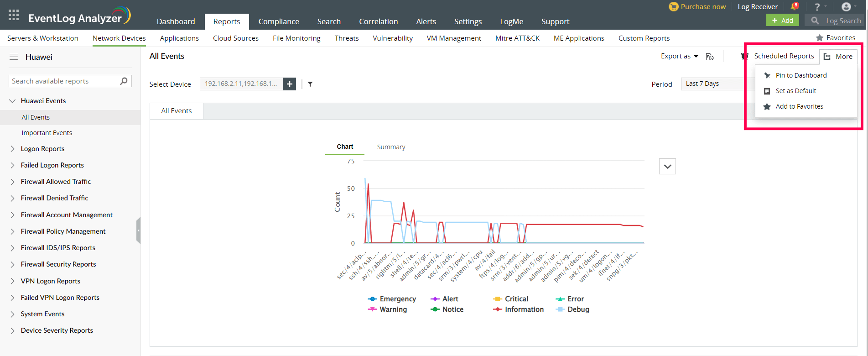
Task: Click the Purchase now cart icon
Action: pos(673,6)
